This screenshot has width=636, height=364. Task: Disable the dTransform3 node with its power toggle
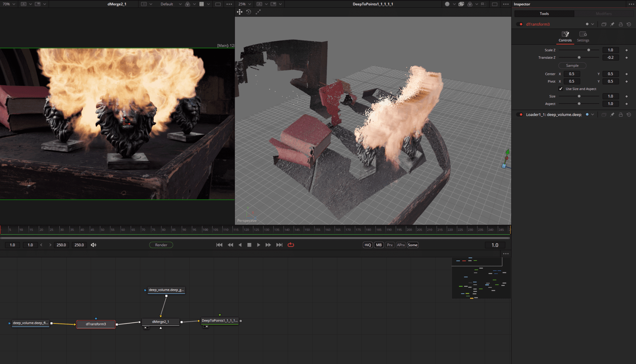pyautogui.click(x=519, y=24)
